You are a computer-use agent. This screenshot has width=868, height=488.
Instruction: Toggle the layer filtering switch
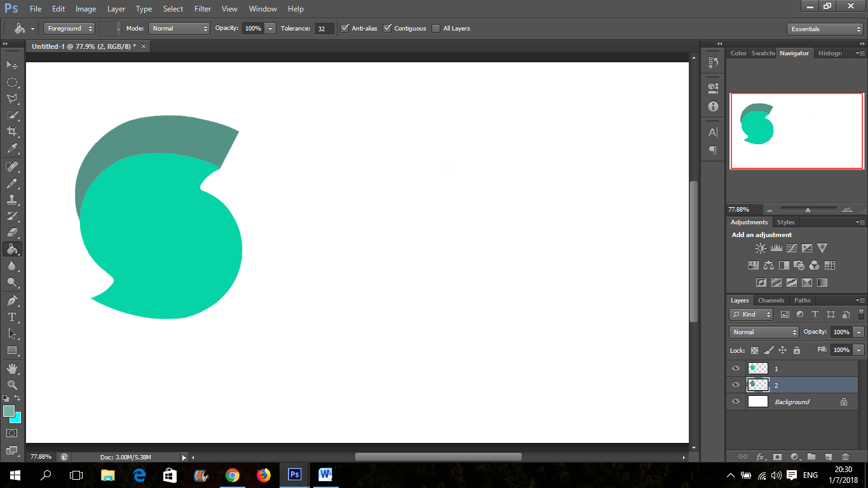click(x=861, y=314)
